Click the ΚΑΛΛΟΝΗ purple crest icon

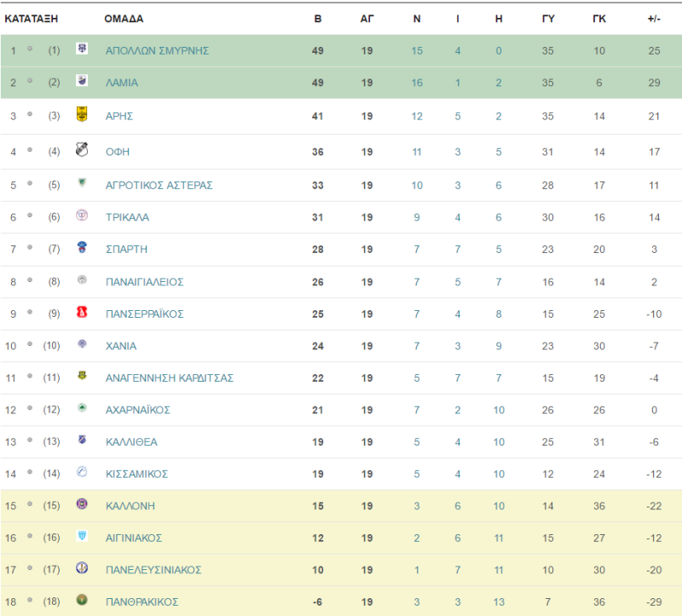tap(82, 504)
